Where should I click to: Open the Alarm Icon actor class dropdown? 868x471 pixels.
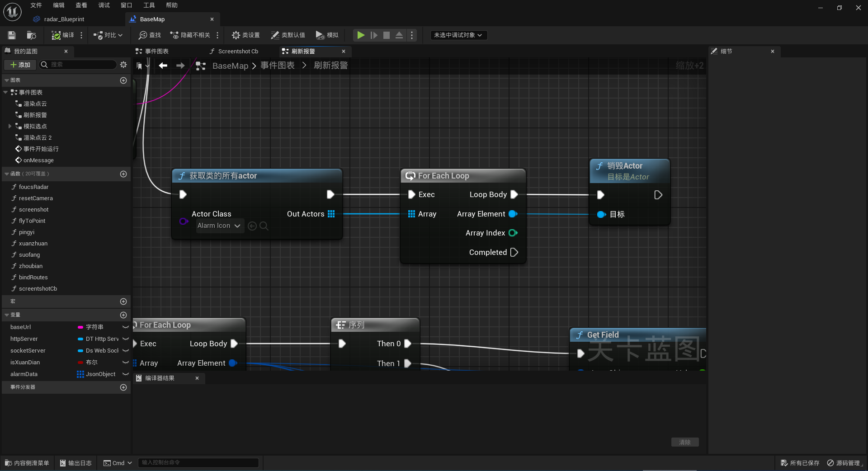click(x=220, y=226)
